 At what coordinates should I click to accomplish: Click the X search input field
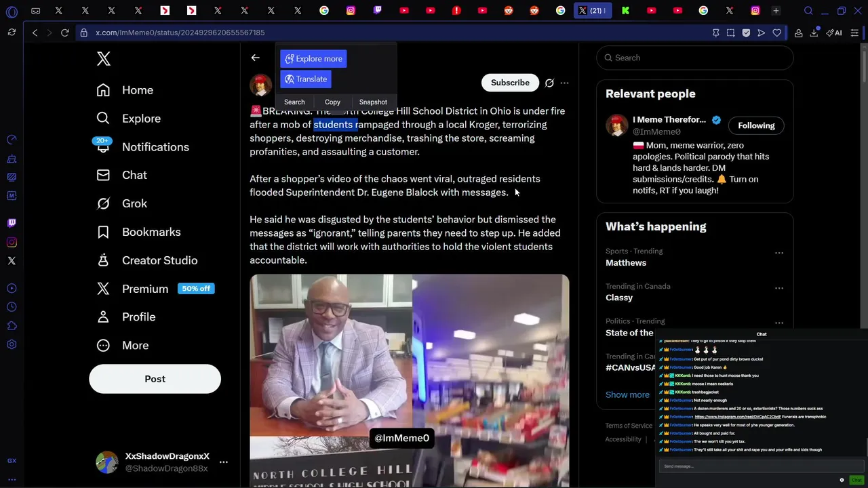695,58
